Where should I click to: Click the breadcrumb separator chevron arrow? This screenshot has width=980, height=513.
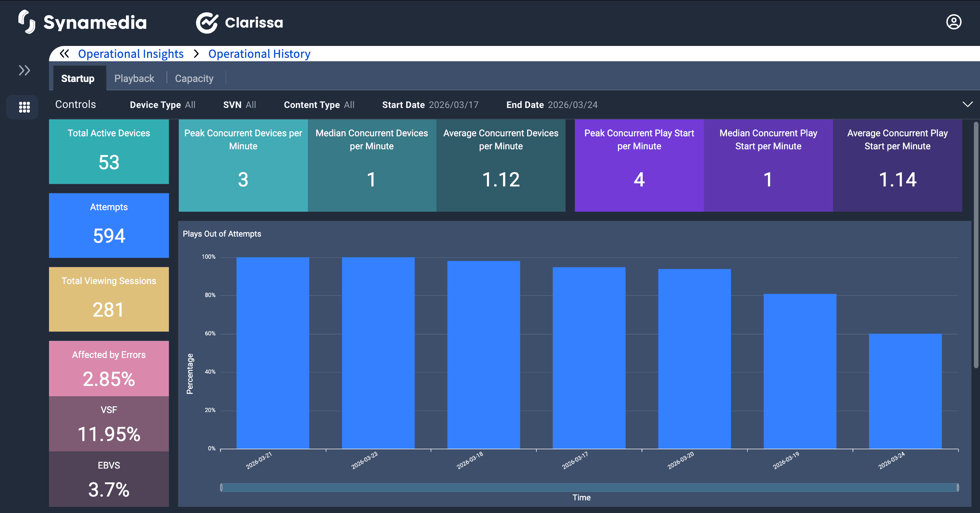tap(196, 54)
